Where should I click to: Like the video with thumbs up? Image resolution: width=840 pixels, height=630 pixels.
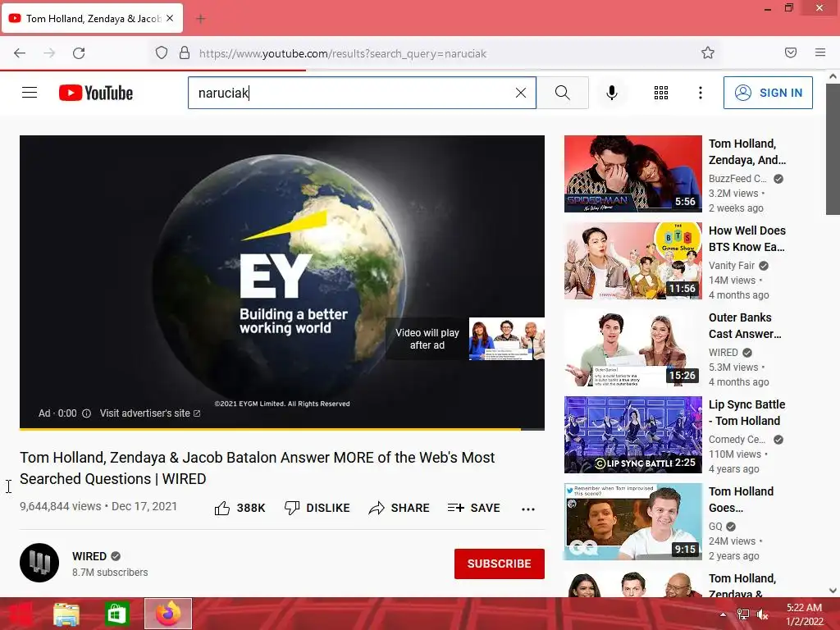point(240,508)
